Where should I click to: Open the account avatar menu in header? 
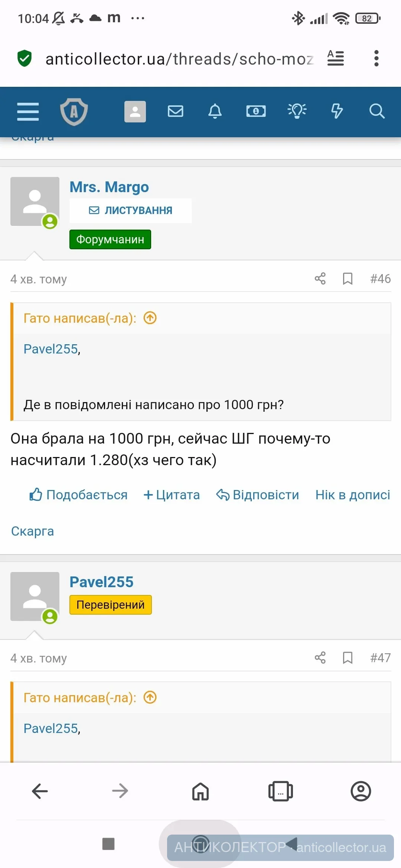pos(135,111)
